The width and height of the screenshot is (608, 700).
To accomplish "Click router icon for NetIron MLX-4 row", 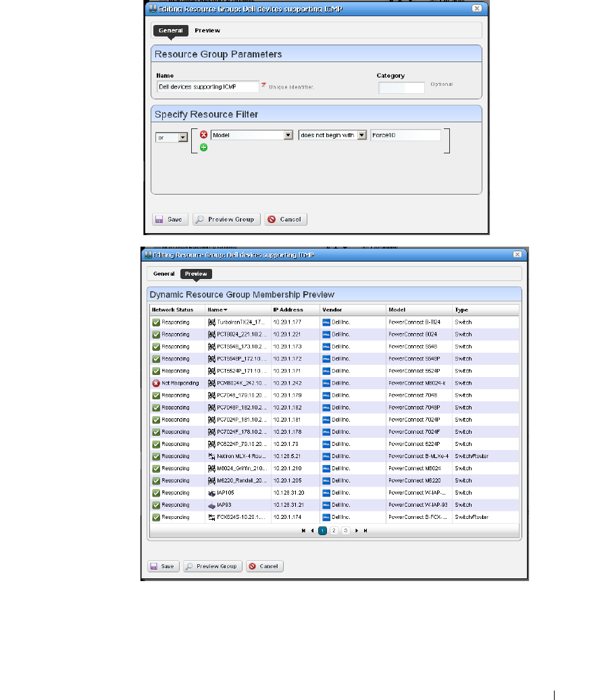I will pos(211,456).
